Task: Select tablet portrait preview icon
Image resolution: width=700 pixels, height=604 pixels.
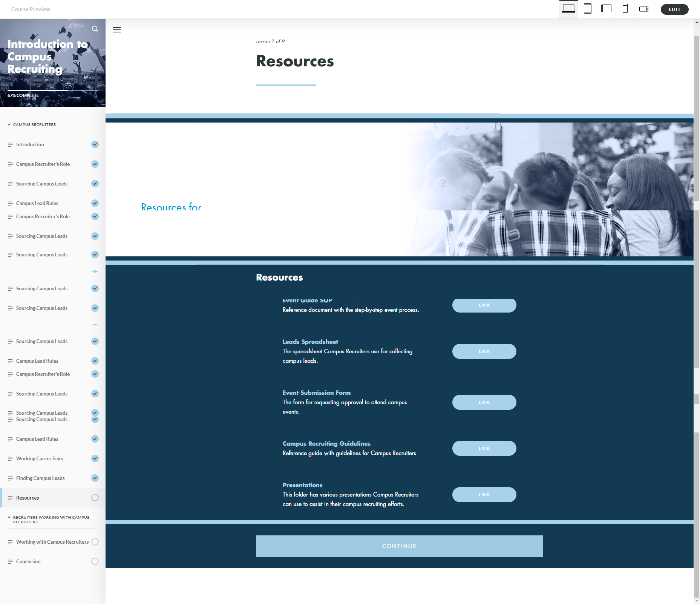Action: [587, 9]
